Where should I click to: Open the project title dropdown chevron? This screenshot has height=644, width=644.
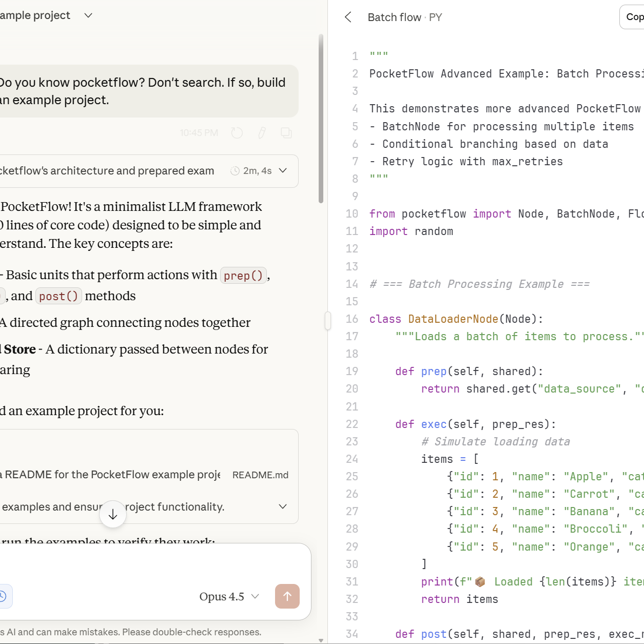pos(88,15)
